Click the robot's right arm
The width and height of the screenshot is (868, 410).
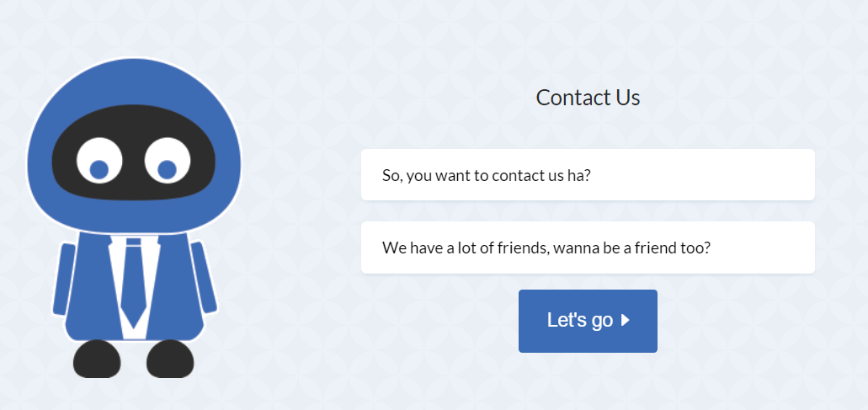pyautogui.click(x=204, y=277)
